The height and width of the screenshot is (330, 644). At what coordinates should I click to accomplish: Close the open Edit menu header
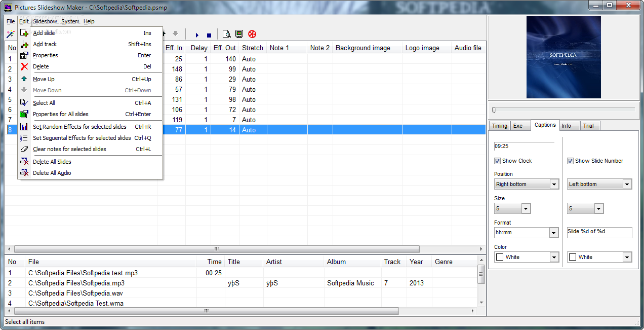pos(24,21)
